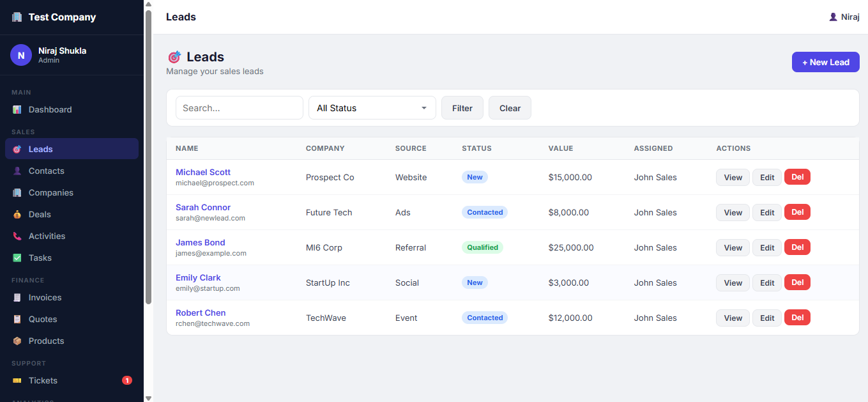Click the Activities phone icon

click(x=17, y=236)
